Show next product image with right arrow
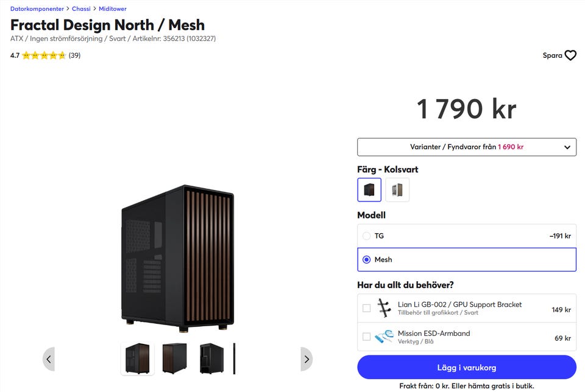The image size is (585, 392). click(307, 359)
